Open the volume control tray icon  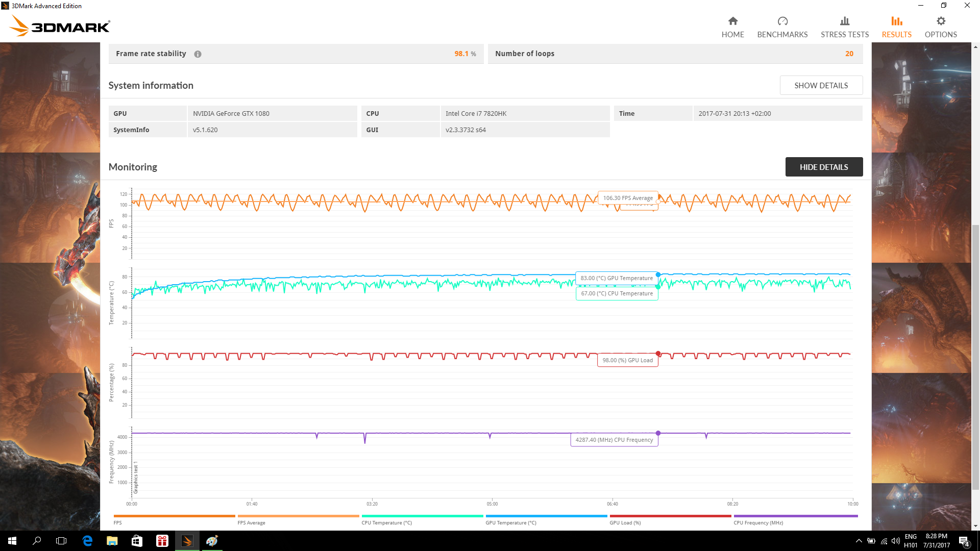pyautogui.click(x=896, y=541)
